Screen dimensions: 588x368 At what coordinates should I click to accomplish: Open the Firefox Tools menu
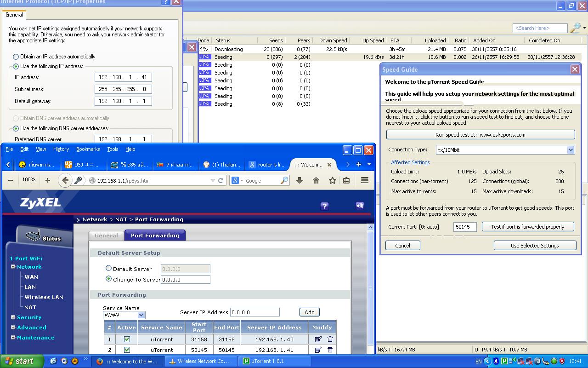[113, 149]
